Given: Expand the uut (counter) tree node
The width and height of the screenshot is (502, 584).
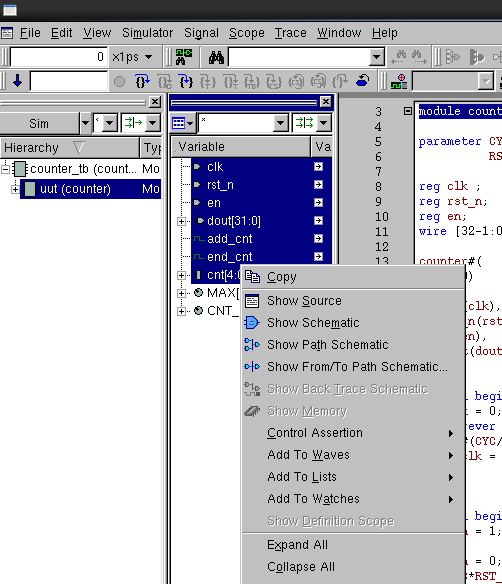Looking at the screenshot, I should [x=15, y=190].
